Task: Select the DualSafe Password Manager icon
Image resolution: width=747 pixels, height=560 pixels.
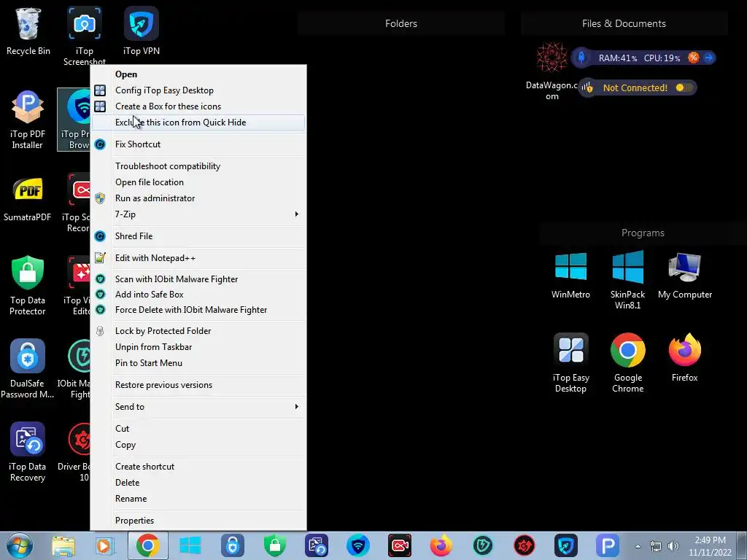Action: click(x=28, y=368)
